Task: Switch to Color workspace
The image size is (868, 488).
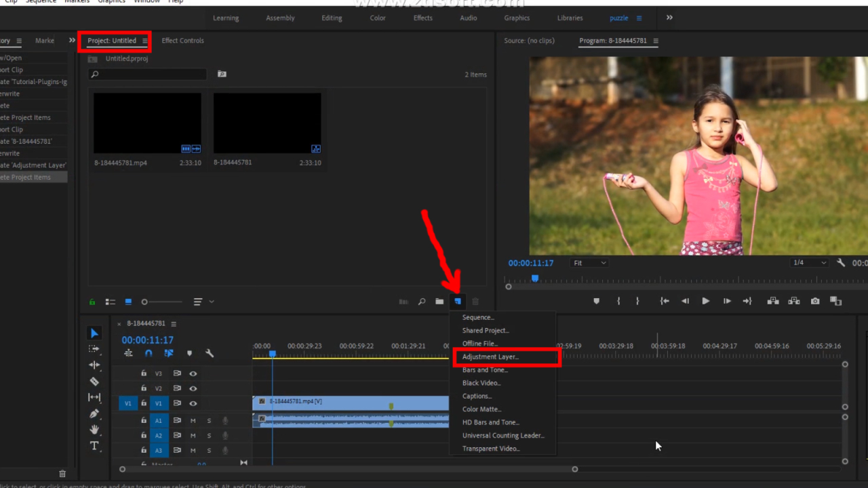Action: [x=378, y=18]
